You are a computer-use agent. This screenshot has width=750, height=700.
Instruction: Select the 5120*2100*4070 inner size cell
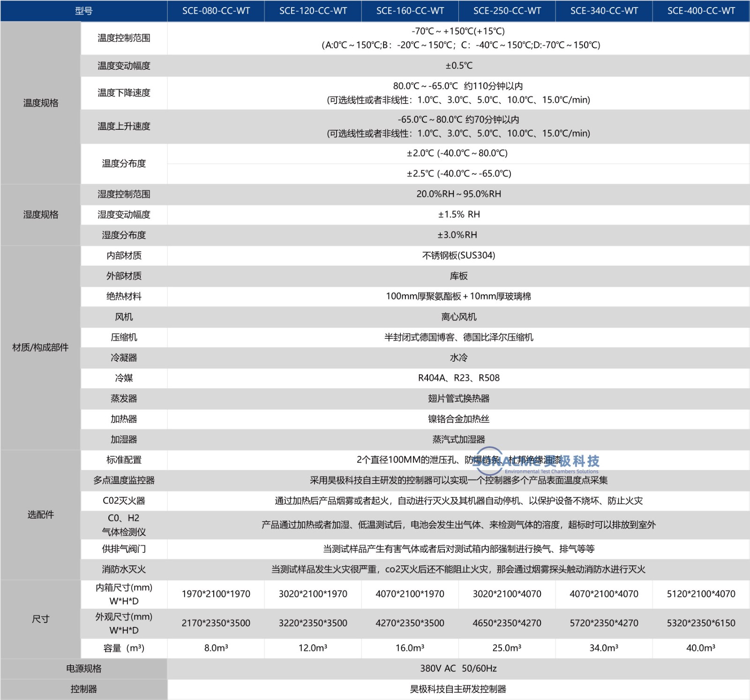coord(701,594)
